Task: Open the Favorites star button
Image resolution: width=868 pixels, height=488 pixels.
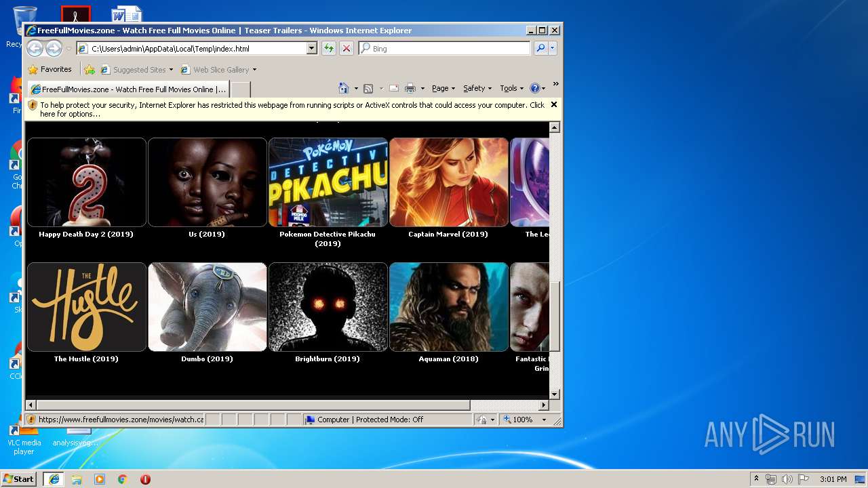Action: tap(50, 69)
